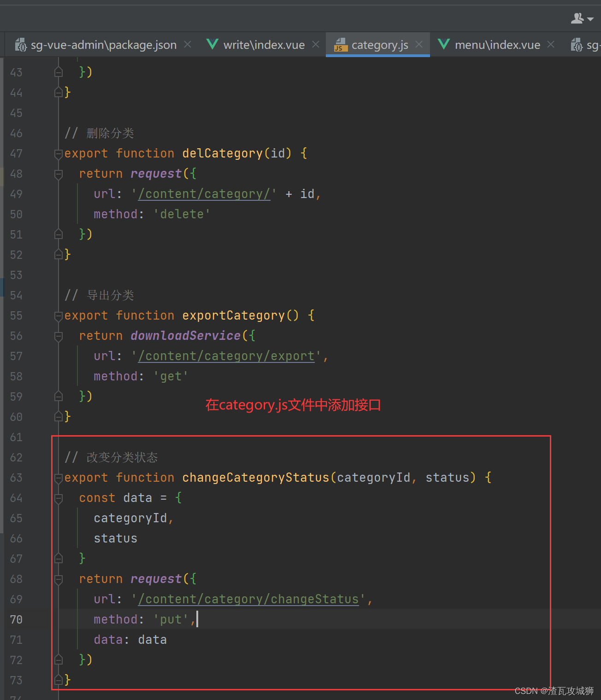Image resolution: width=601 pixels, height=700 pixels.
Task: Click the package.json file icon in first tab
Action: point(21,45)
